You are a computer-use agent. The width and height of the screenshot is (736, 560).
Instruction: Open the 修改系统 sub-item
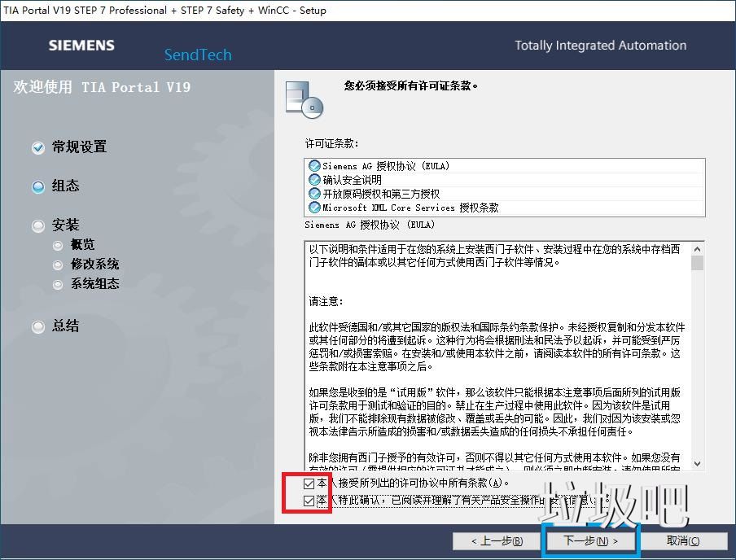pyautogui.click(x=56, y=264)
